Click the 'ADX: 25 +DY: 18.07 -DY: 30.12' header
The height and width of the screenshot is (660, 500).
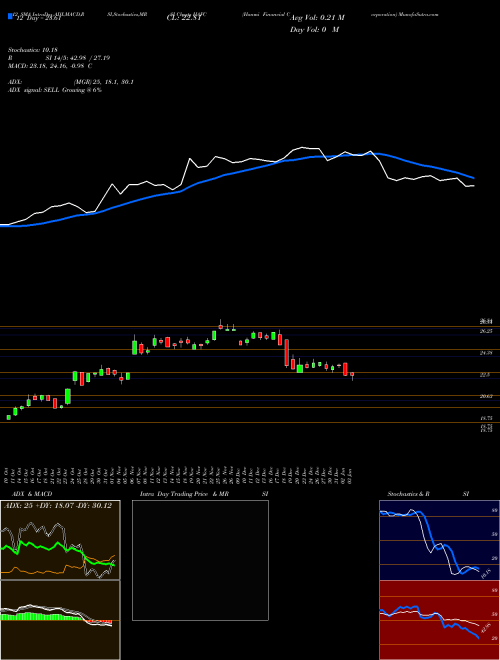pos(58,506)
